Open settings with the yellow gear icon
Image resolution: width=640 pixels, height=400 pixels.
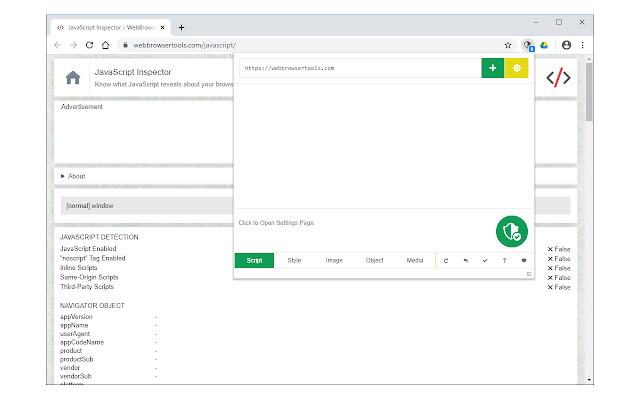[x=516, y=68]
